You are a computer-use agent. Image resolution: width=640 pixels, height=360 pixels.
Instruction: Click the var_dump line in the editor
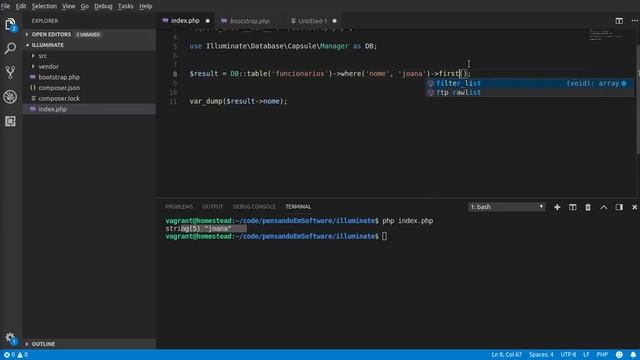coord(238,101)
